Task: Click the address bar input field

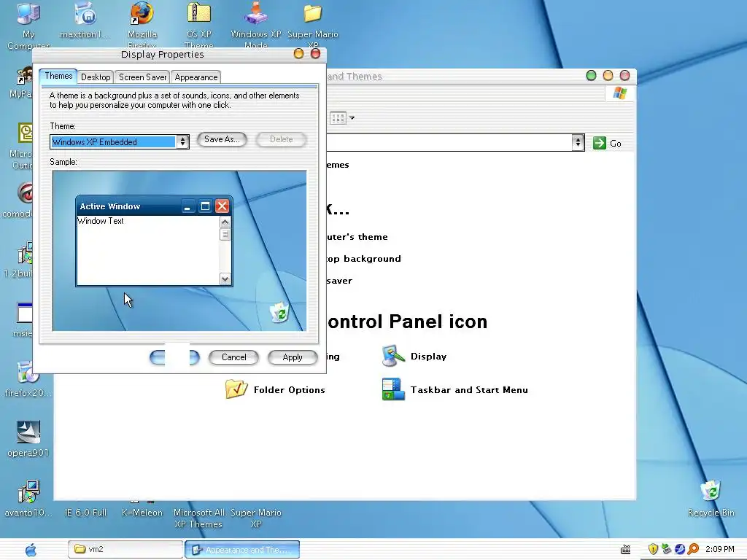Action: (x=449, y=142)
